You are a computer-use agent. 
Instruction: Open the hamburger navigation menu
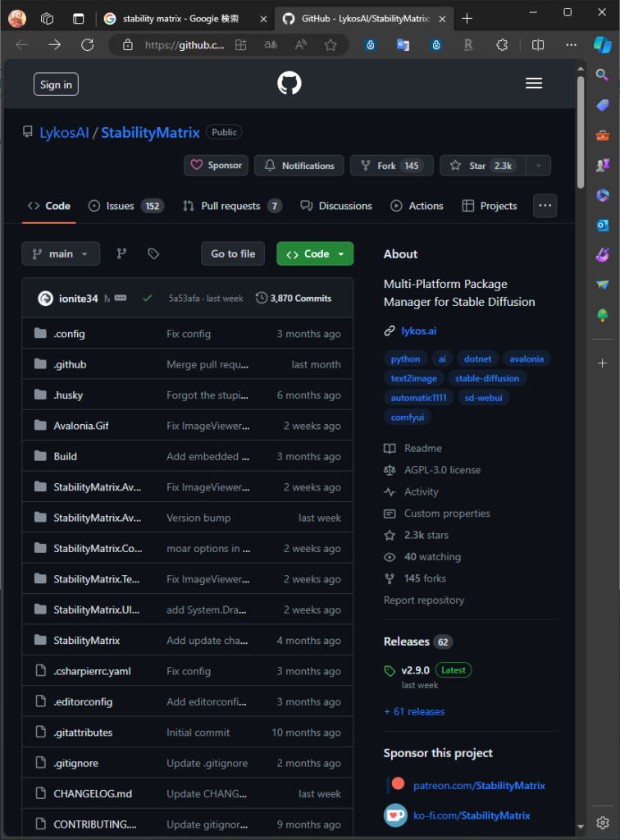[x=533, y=84]
